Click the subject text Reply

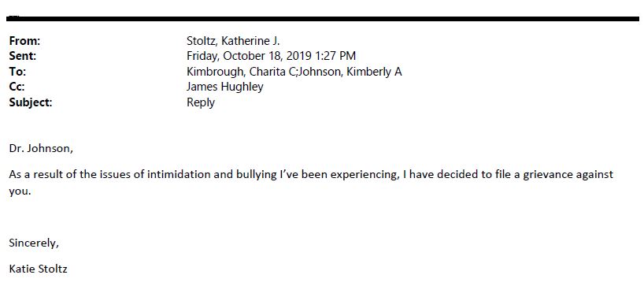[201, 102]
